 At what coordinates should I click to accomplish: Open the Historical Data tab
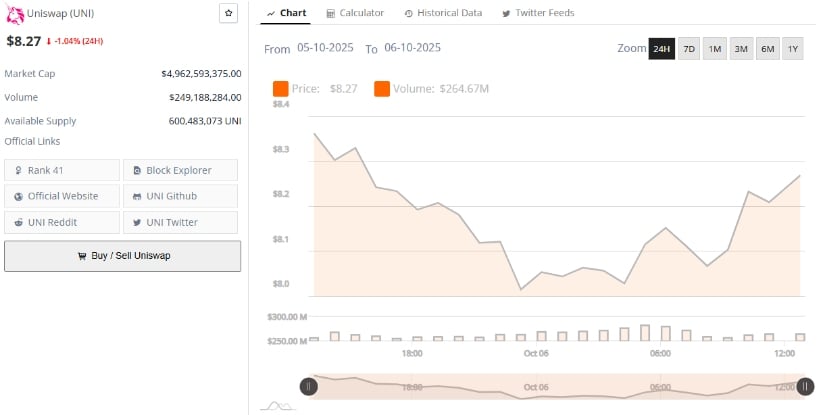(x=443, y=13)
